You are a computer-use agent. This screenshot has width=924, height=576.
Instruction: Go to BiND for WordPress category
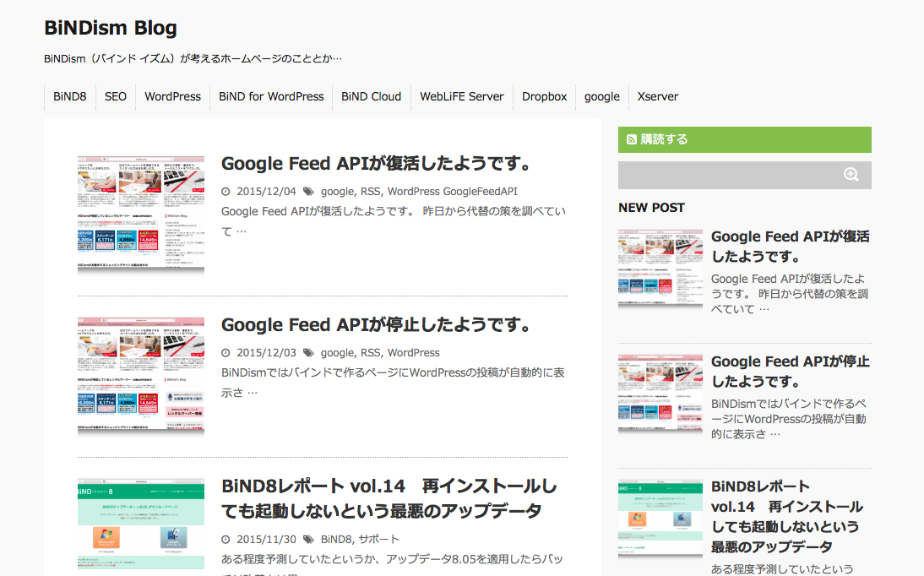(271, 96)
